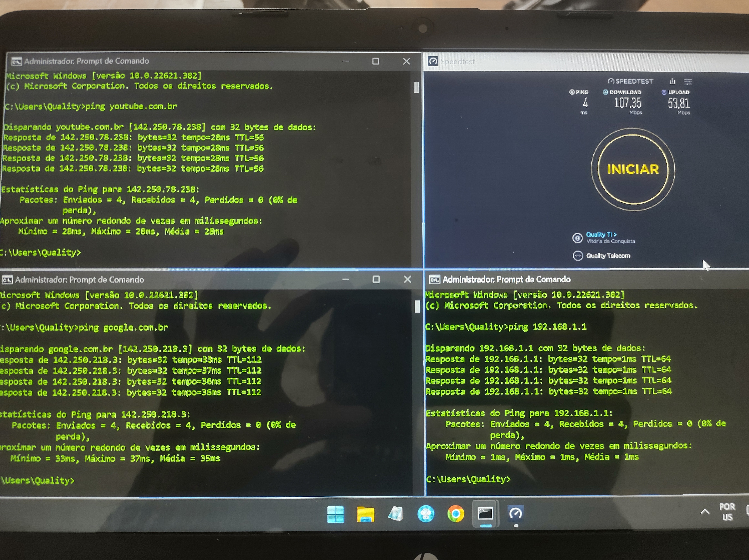Click scrollbar thumb in youtube ping window
749x560 pixels.
416,88
